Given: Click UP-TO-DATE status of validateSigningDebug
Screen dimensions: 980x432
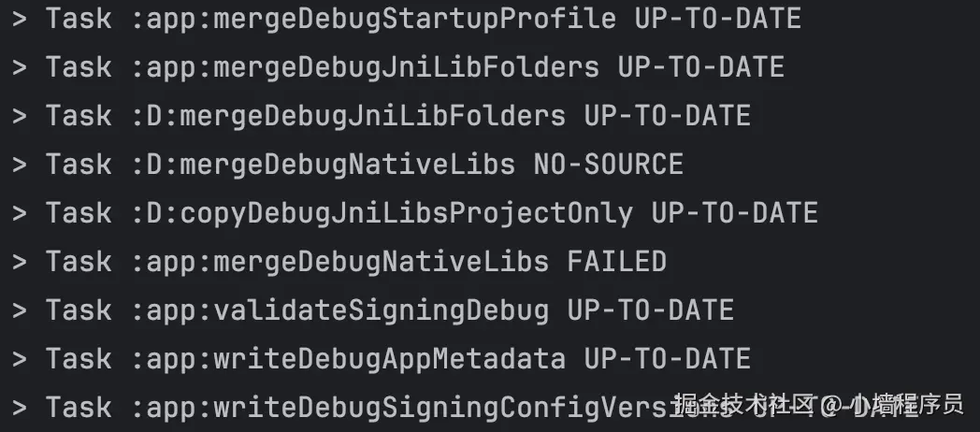Looking at the screenshot, I should [x=650, y=310].
